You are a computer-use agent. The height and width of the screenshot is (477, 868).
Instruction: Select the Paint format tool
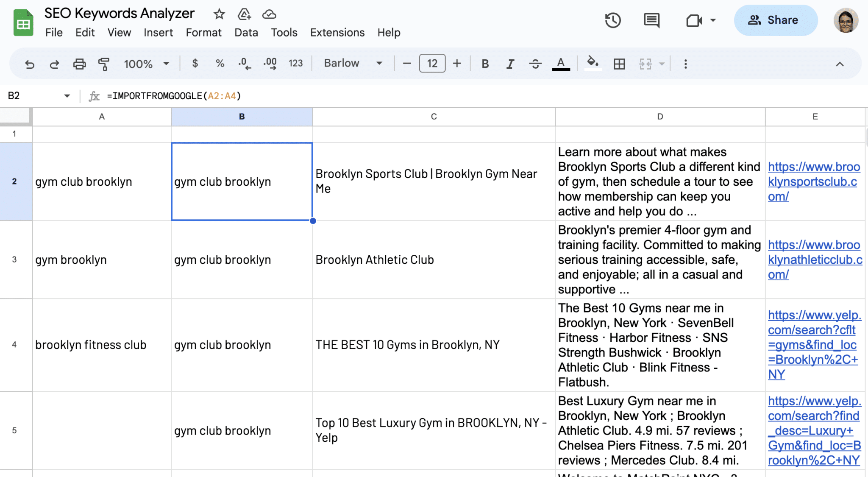104,63
